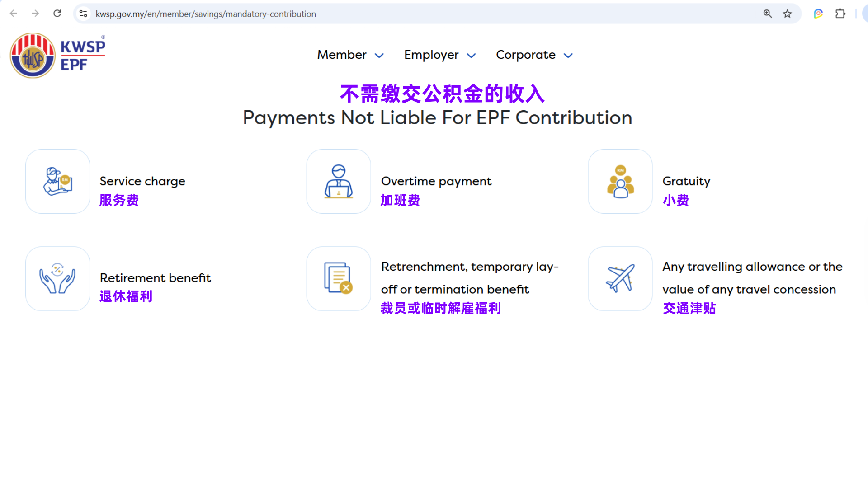Expand the Member menu chevron
The image size is (868, 488).
coord(379,56)
